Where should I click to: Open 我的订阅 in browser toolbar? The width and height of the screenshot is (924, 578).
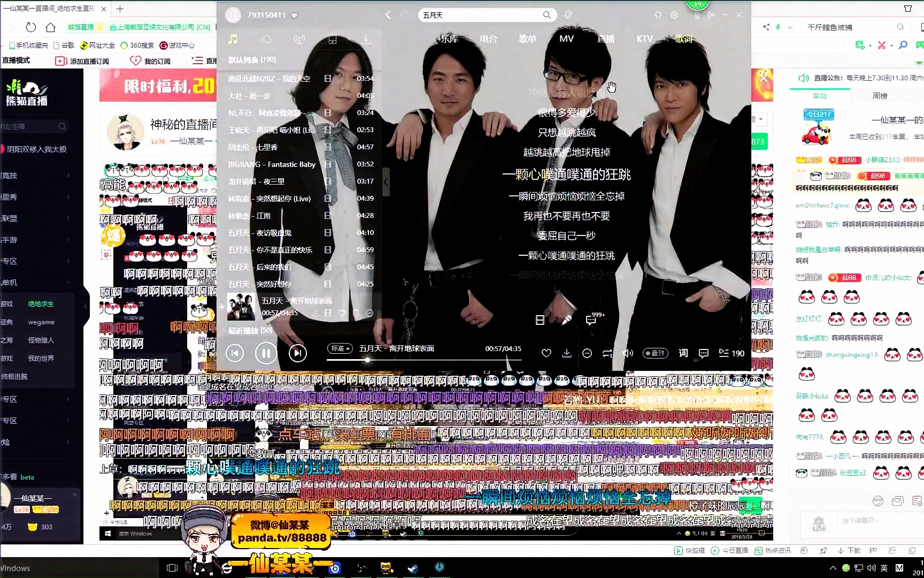click(x=150, y=61)
